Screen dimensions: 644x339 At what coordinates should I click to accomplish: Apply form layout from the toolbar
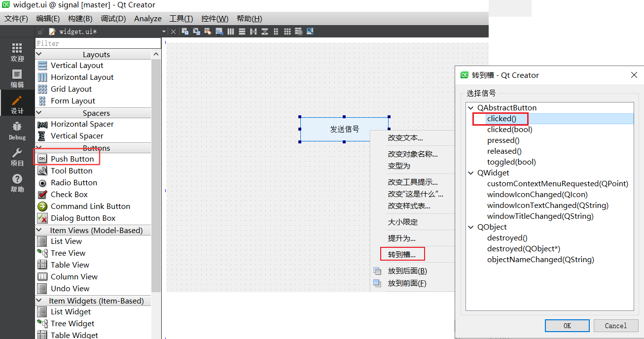pyautogui.click(x=276, y=32)
